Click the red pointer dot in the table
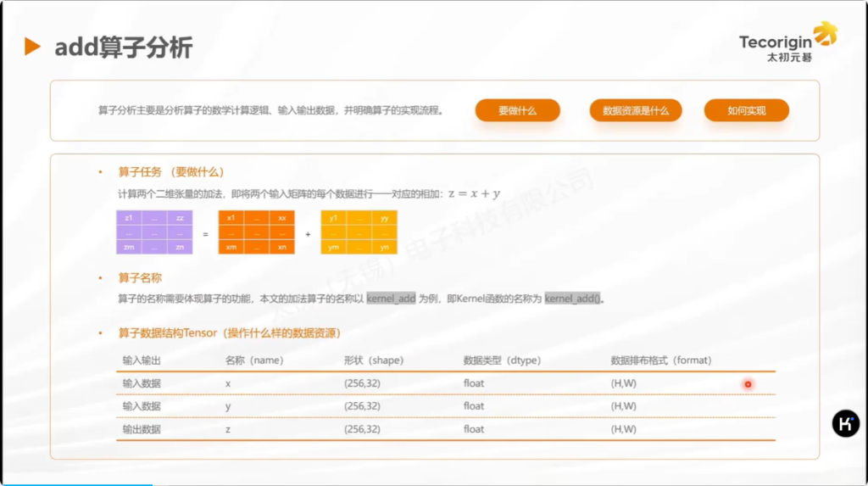The width and height of the screenshot is (868, 486). (748, 384)
